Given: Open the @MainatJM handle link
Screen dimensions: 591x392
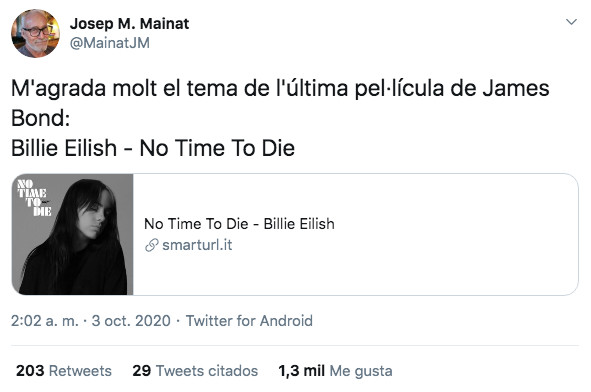Looking at the screenshot, I should click(110, 43).
